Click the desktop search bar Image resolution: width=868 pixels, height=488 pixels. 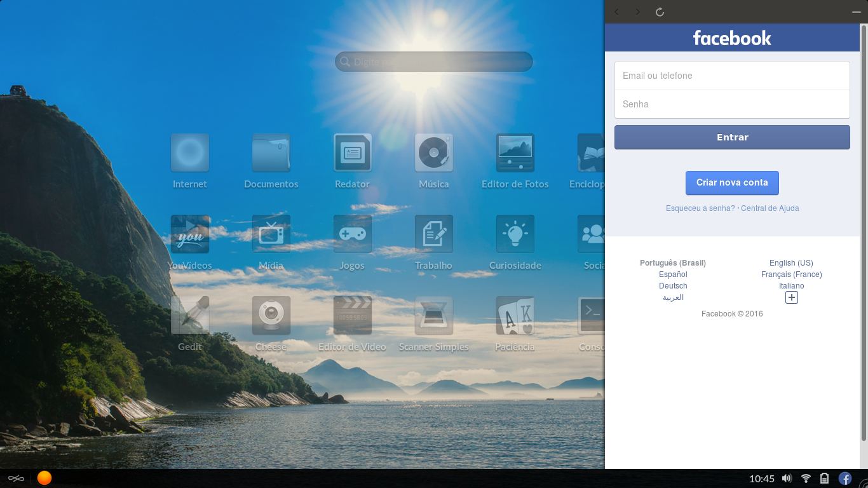tap(434, 62)
